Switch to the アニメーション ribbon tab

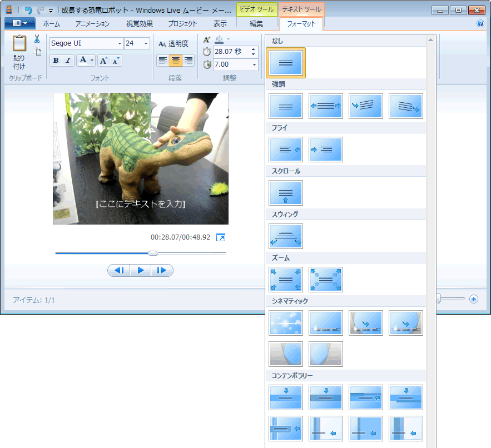[x=92, y=23]
